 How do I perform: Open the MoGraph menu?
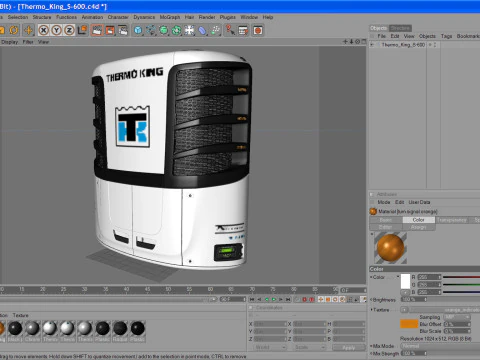[170, 17]
